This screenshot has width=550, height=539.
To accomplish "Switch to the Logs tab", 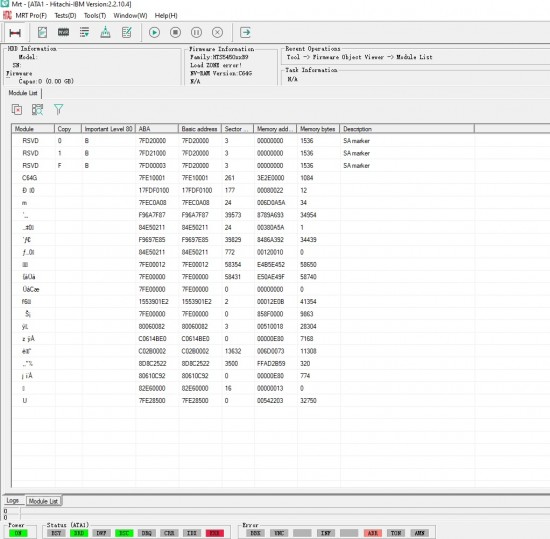I will tap(13, 500).
